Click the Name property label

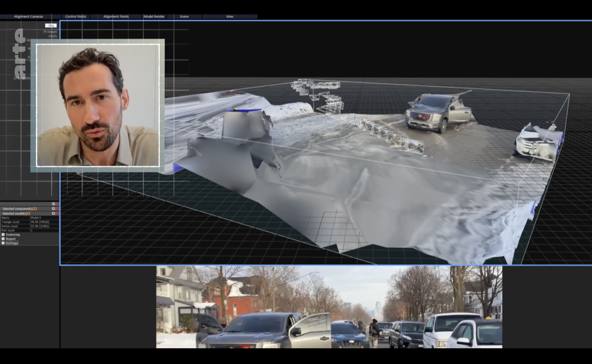[5, 218]
